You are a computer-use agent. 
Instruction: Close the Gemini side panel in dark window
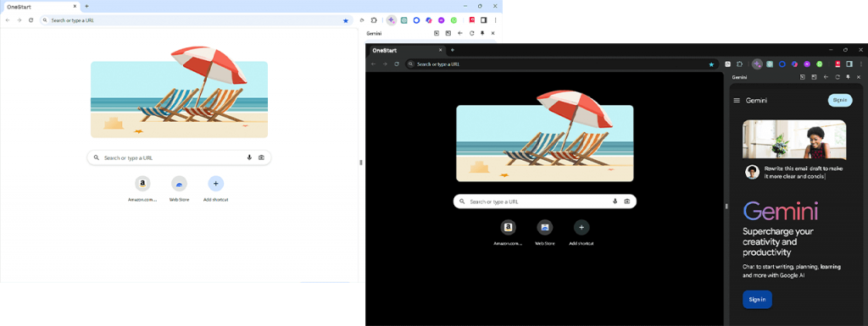[x=859, y=77]
